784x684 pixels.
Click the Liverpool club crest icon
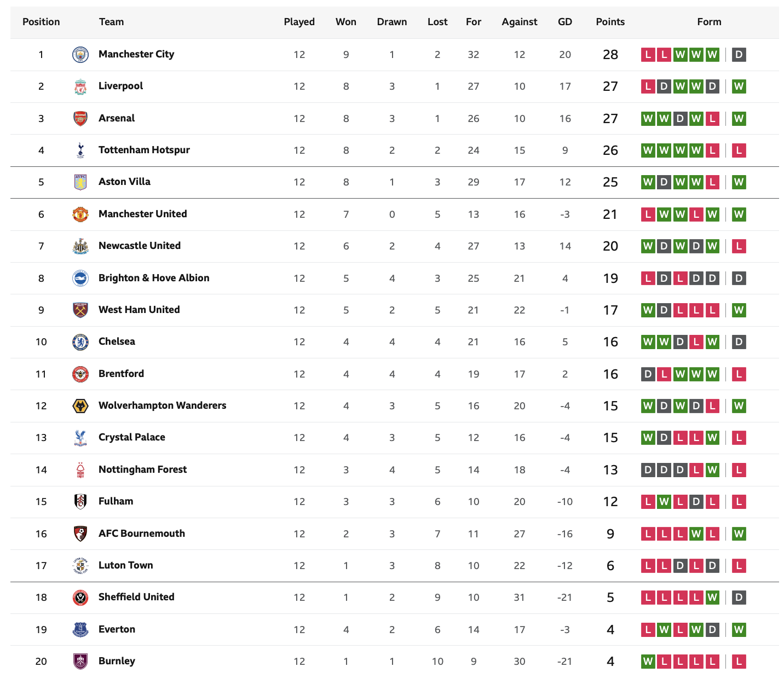80,86
